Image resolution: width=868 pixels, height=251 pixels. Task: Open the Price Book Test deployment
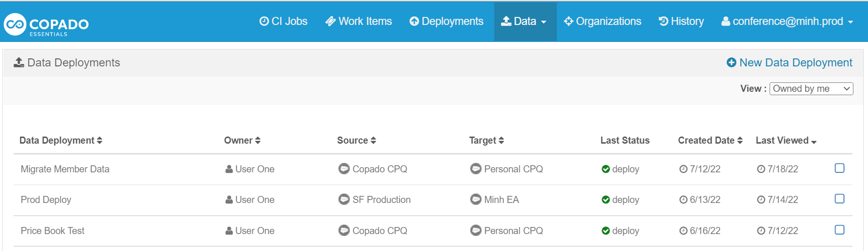pyautogui.click(x=53, y=231)
